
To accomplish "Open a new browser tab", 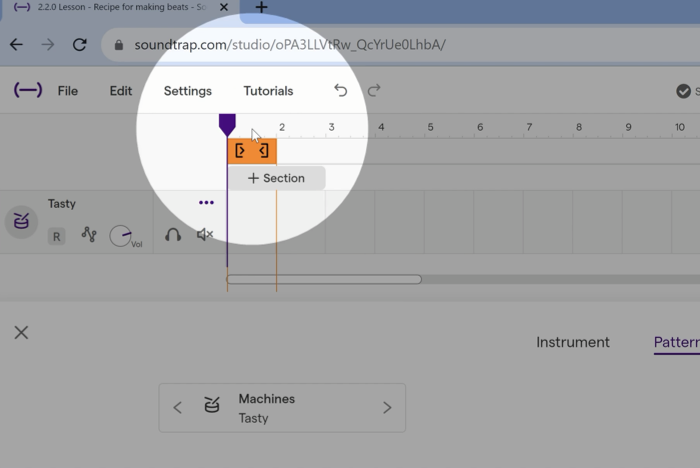I will coord(262,7).
